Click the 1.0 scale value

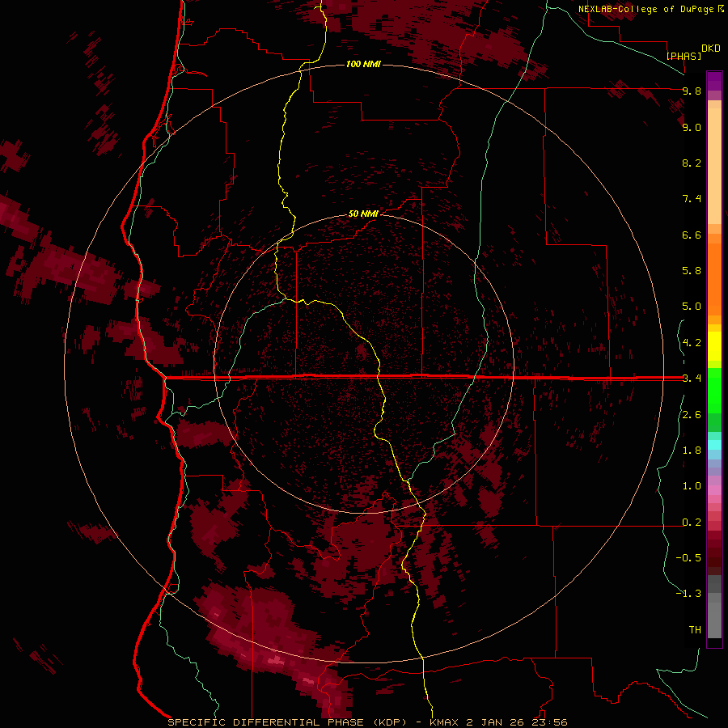click(692, 486)
